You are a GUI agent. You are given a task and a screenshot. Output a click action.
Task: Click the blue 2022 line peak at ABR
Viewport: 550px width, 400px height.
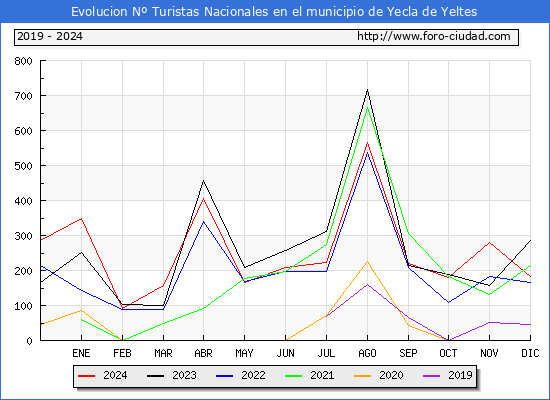[x=203, y=222]
